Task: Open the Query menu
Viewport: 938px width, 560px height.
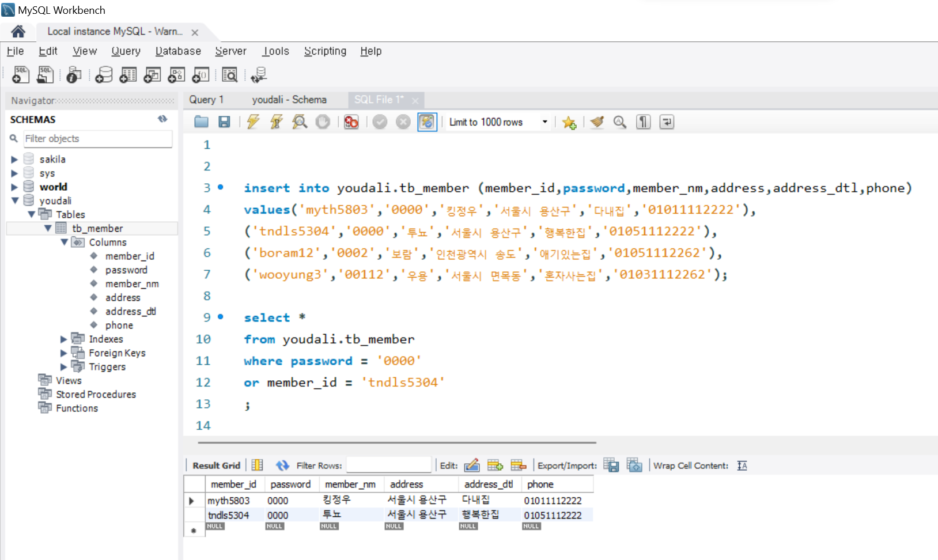Action: pos(126,51)
